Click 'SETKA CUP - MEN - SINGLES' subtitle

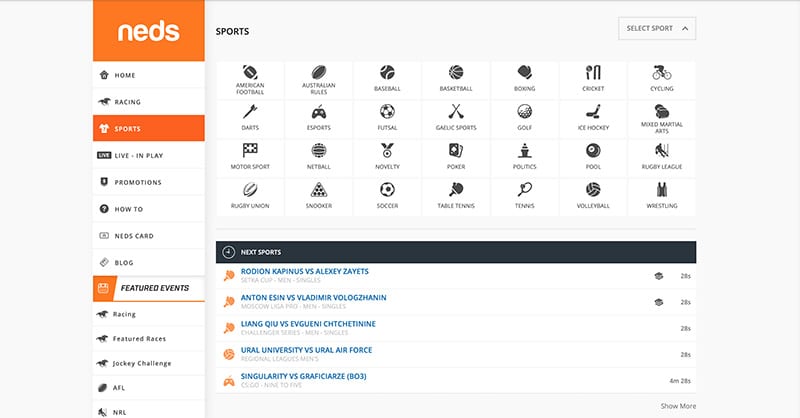(x=281, y=280)
